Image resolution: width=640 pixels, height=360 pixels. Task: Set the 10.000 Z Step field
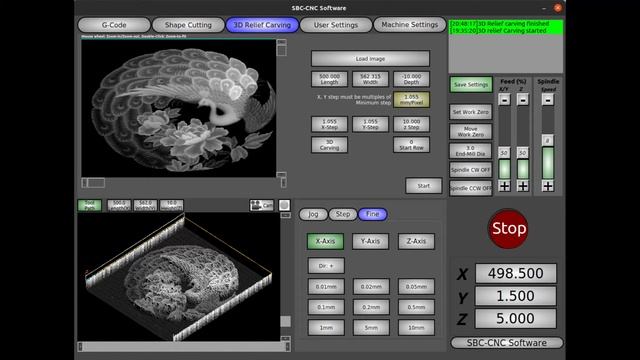(x=411, y=124)
